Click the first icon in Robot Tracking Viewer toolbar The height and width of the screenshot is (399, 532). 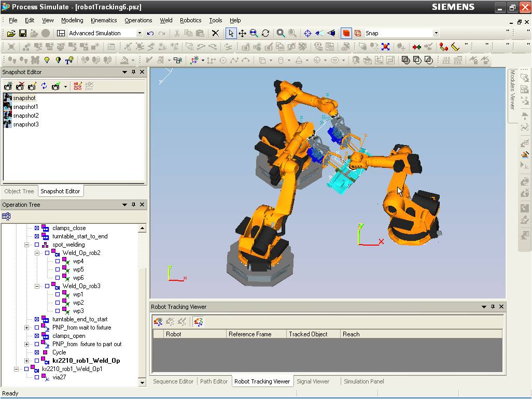(x=158, y=321)
